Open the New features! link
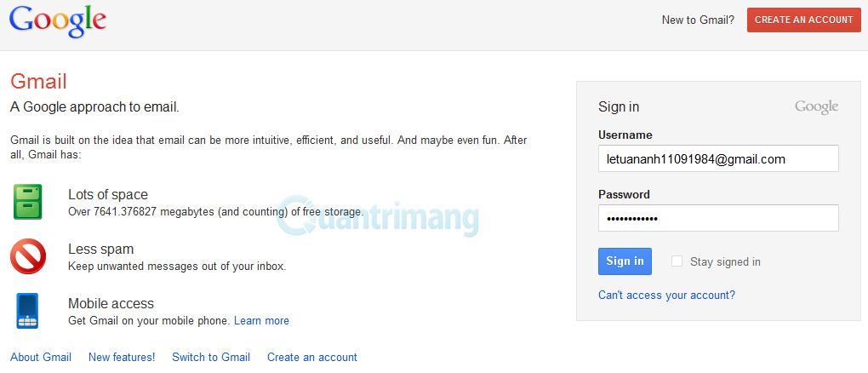This screenshot has width=868, height=373. pos(122,358)
